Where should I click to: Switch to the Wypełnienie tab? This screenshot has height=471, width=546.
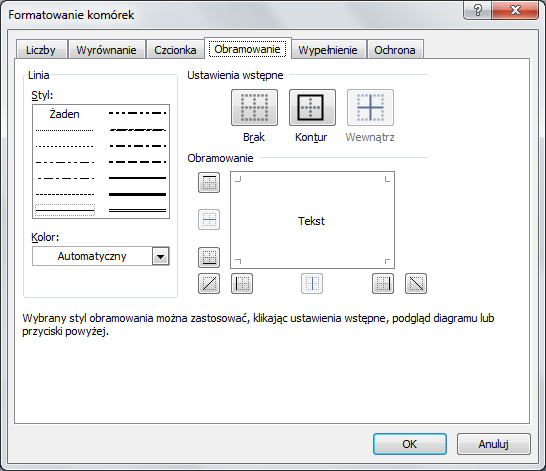pos(328,50)
